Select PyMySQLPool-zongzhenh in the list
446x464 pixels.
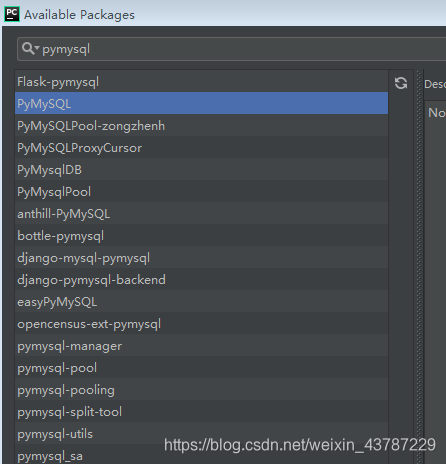pos(201,125)
